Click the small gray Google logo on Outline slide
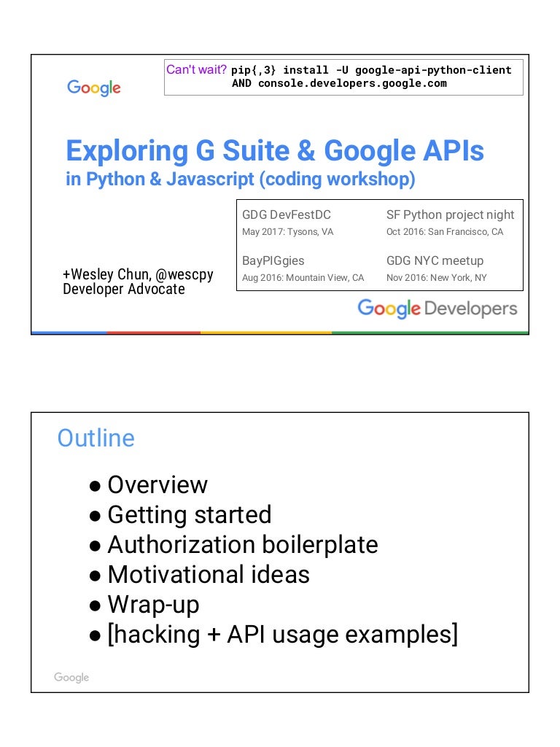This screenshot has width=560, height=747. [71, 678]
